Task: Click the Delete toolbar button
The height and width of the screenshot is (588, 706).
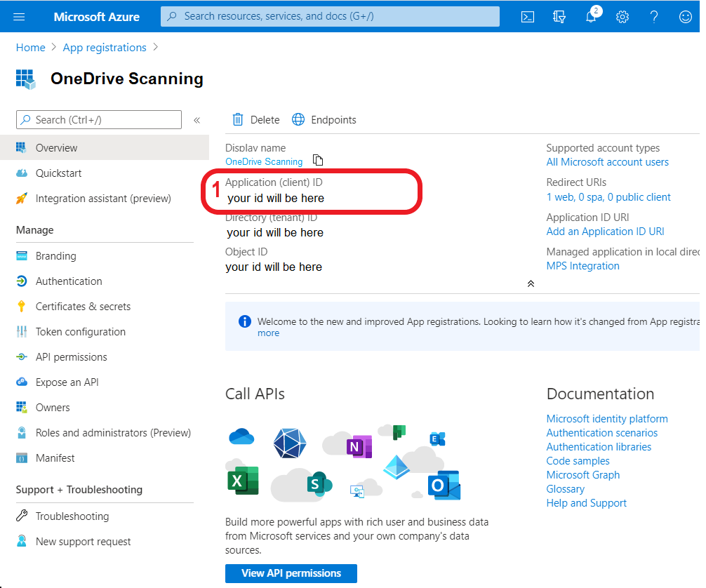Action: (256, 120)
